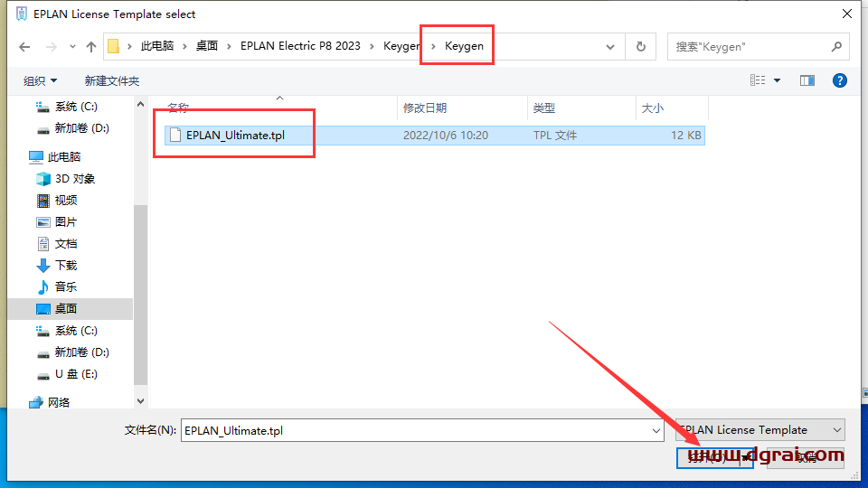868x488 pixels.
Task: Select the upper 新加卷 (D:) drive in the tree
Action: (x=72, y=128)
